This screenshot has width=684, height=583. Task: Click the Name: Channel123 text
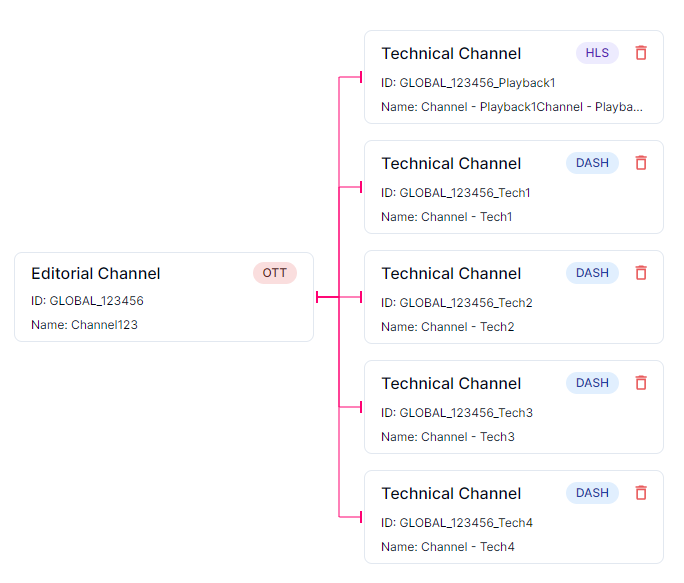click(x=84, y=325)
